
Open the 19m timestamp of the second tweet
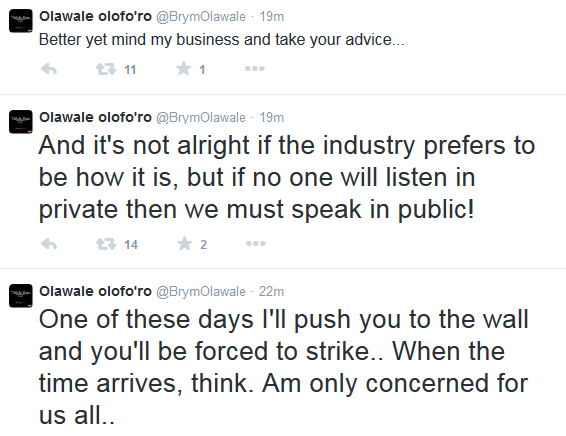[x=272, y=118]
